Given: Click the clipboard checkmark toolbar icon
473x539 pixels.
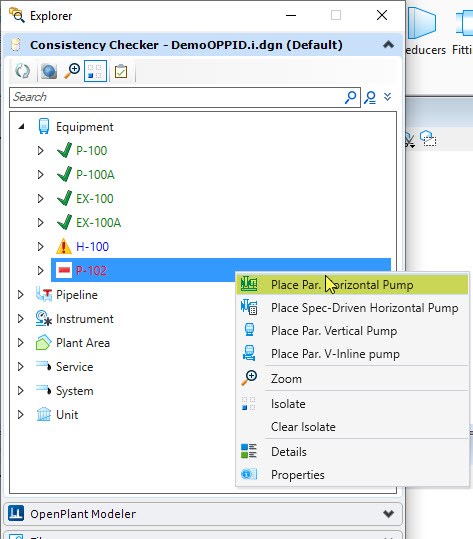Looking at the screenshot, I should 121,72.
